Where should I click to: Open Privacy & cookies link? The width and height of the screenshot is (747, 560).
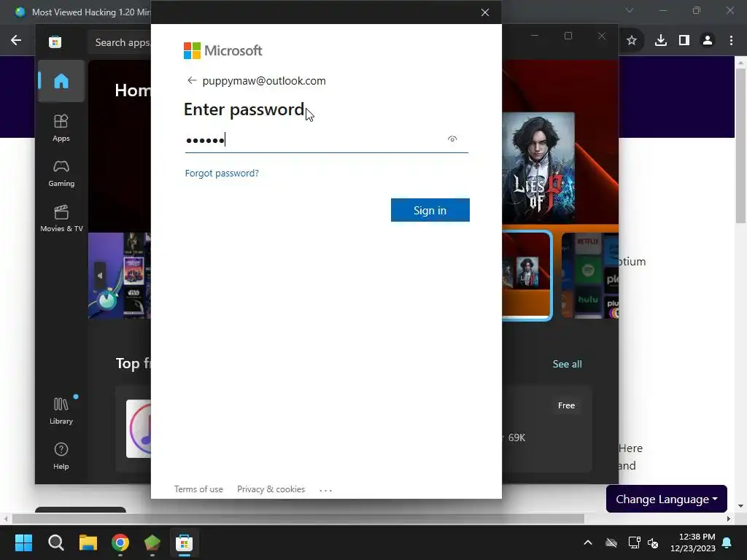[x=271, y=489]
